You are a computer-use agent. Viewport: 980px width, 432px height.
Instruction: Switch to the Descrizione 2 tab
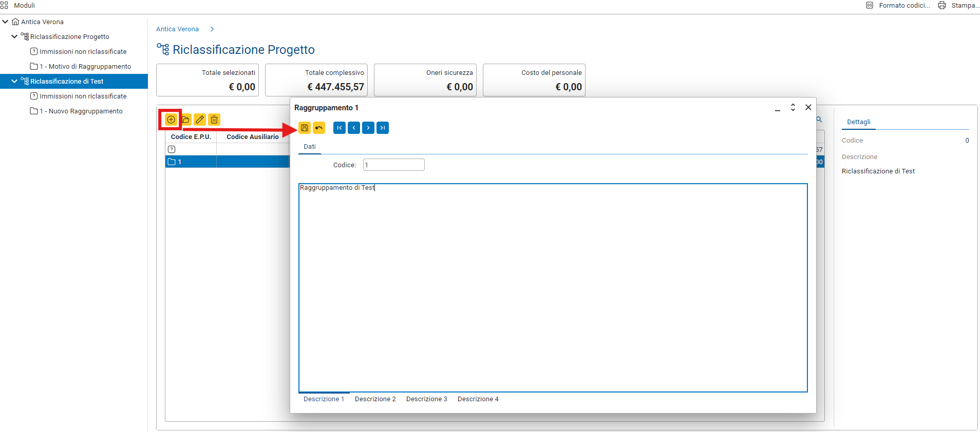pos(375,399)
